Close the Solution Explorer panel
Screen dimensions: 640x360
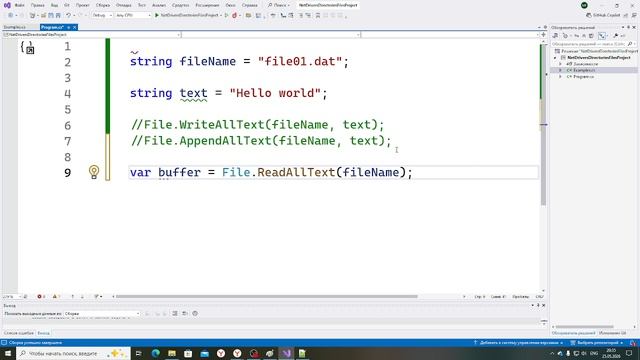click(634, 27)
